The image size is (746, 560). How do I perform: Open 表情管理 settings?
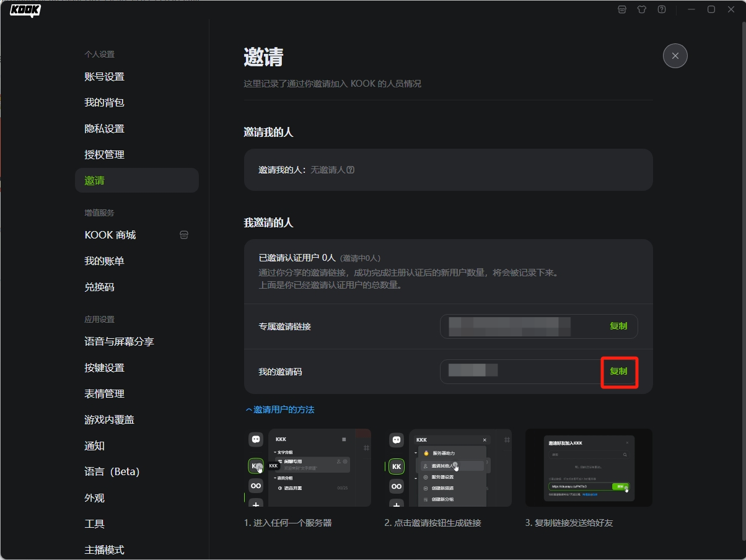pos(137,393)
